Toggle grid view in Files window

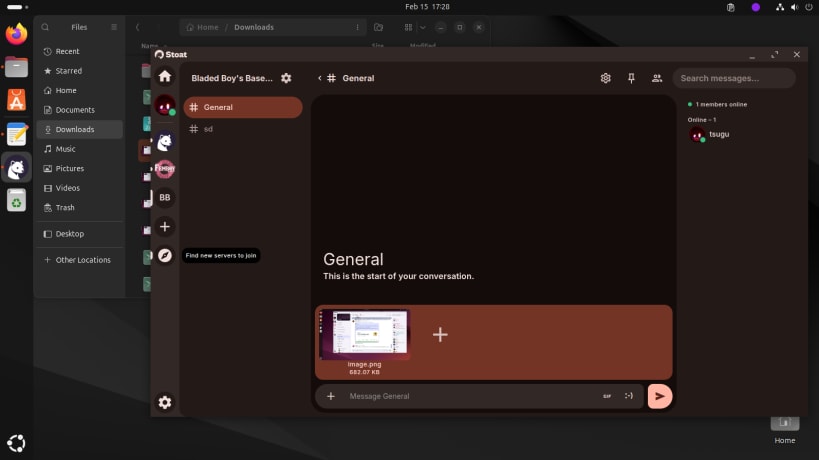408,27
